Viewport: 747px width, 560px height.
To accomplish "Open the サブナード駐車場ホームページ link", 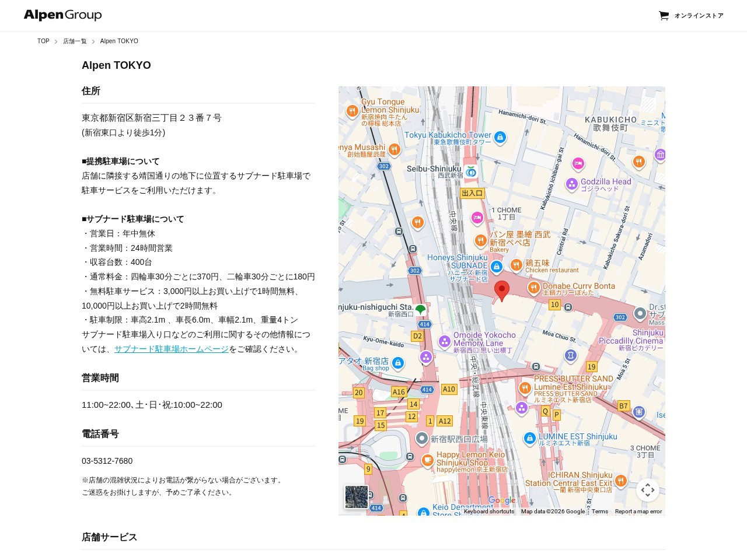I will click(171, 349).
